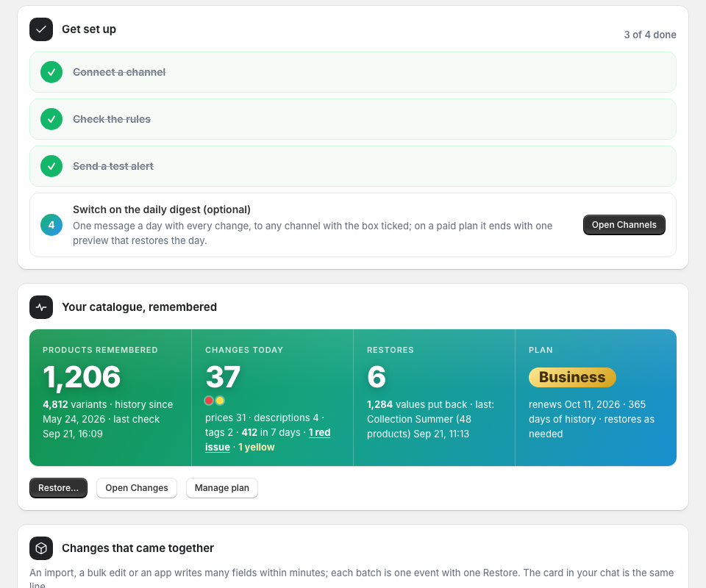The image size is (706, 588).
Task: Click the "Changes that came together" heading
Action: [138, 548]
